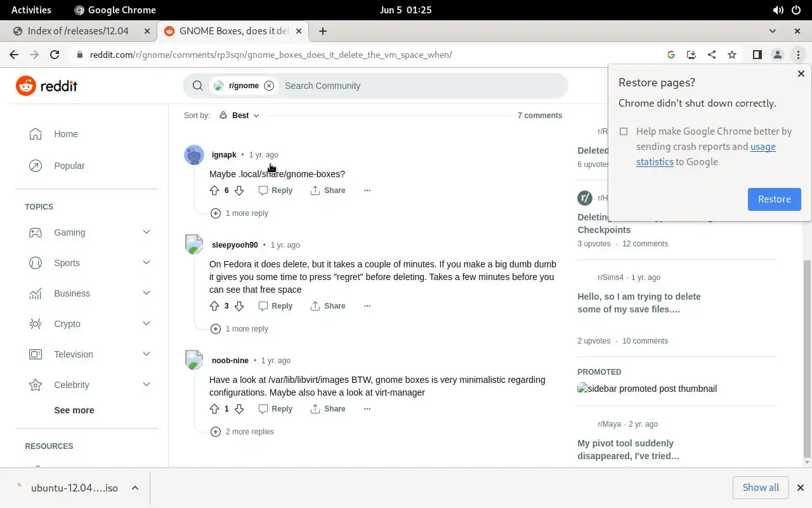This screenshot has width=812, height=508.
Task: Downvote noob-nine's comment
Action: (239, 409)
